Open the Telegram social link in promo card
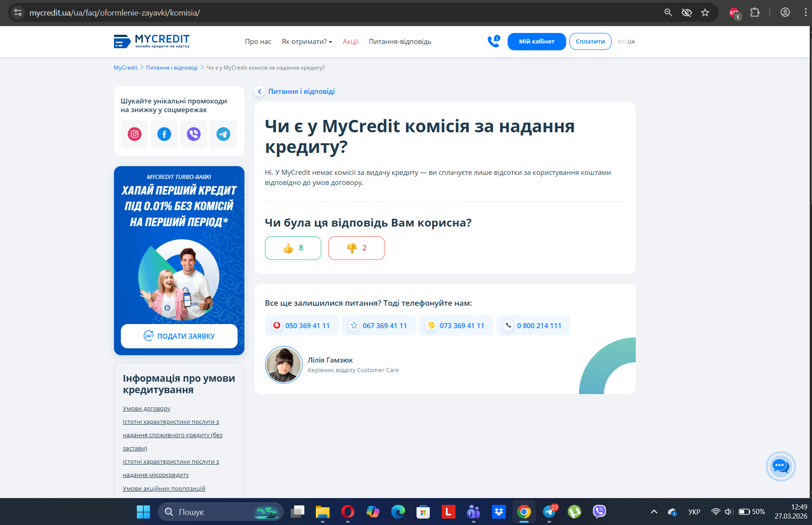This screenshot has width=812, height=525. [x=223, y=134]
